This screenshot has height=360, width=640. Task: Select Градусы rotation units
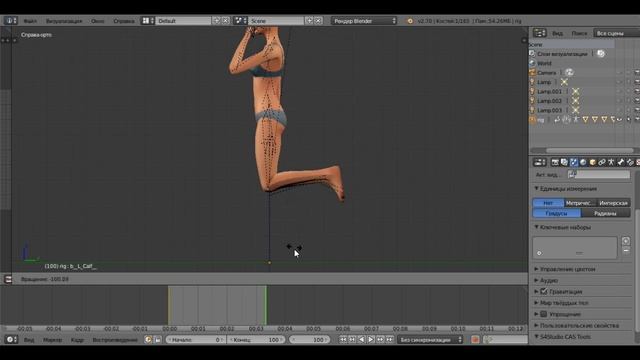(557, 213)
